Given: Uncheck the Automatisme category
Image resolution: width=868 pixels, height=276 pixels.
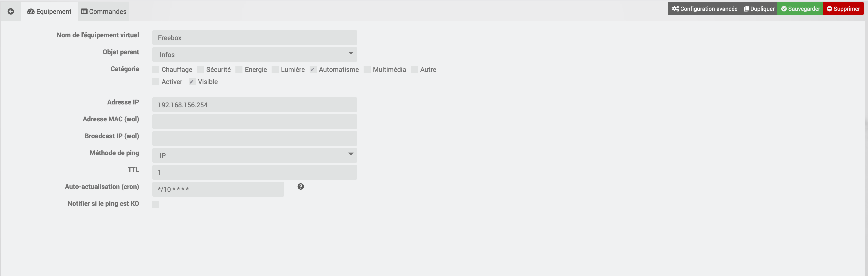Looking at the screenshot, I should tap(313, 70).
